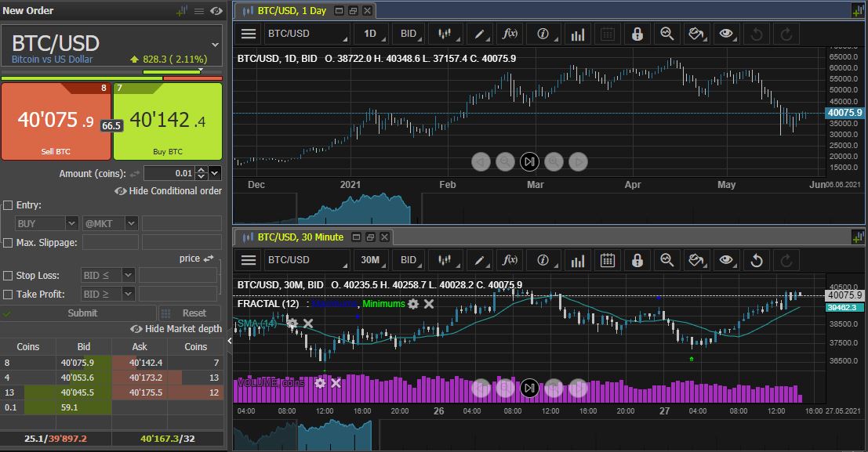Click Submit order button

click(x=78, y=313)
